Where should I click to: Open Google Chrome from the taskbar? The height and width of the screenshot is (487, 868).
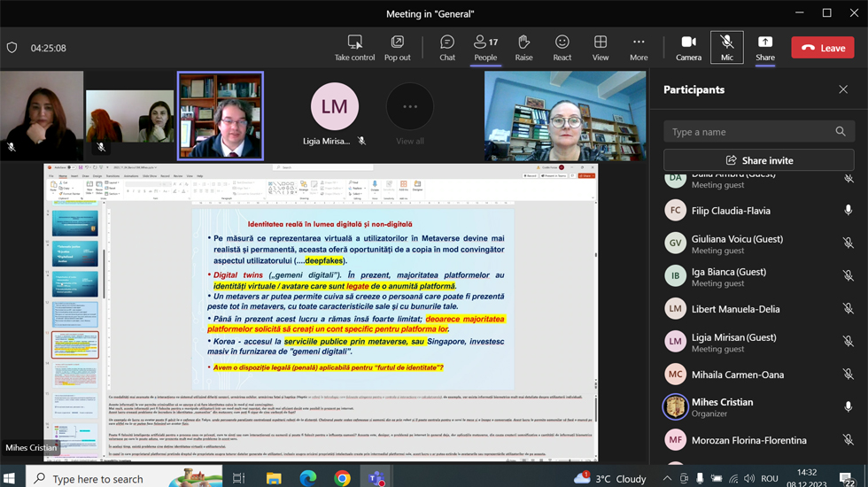pyautogui.click(x=342, y=478)
